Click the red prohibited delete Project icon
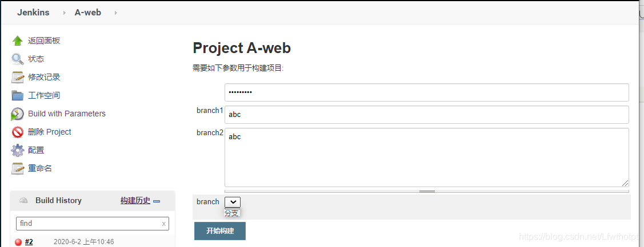644x247 pixels. tap(18, 132)
